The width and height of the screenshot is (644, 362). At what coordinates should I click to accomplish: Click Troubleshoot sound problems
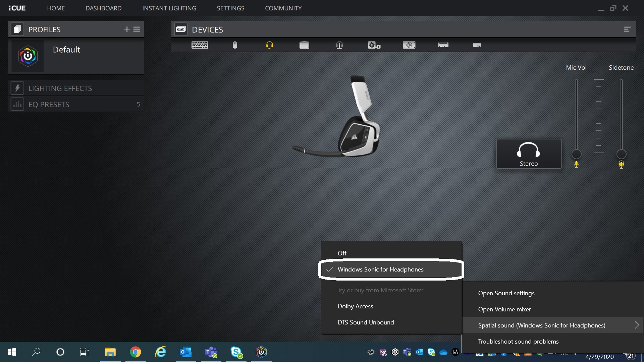click(553, 341)
